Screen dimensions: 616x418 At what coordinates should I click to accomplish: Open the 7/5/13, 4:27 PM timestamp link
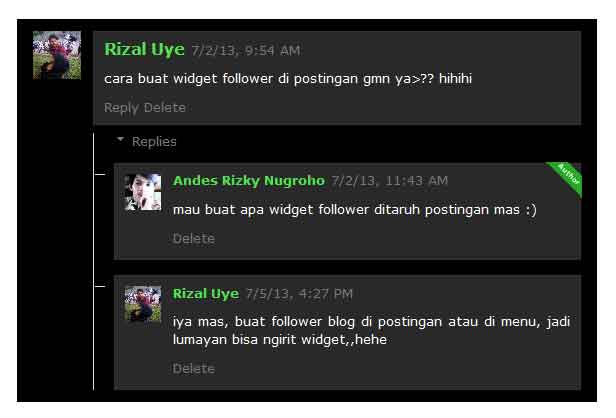[x=299, y=294]
